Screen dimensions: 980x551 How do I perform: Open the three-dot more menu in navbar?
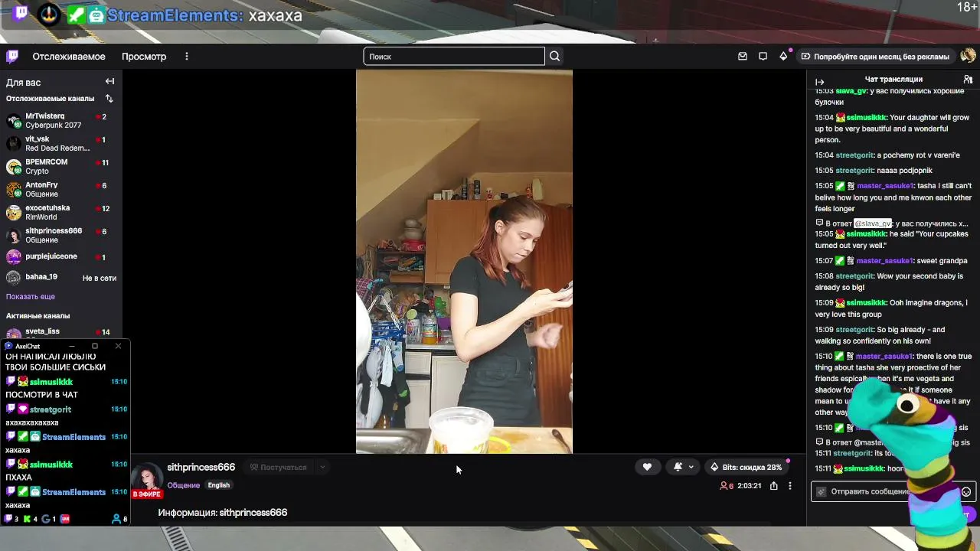(186, 56)
